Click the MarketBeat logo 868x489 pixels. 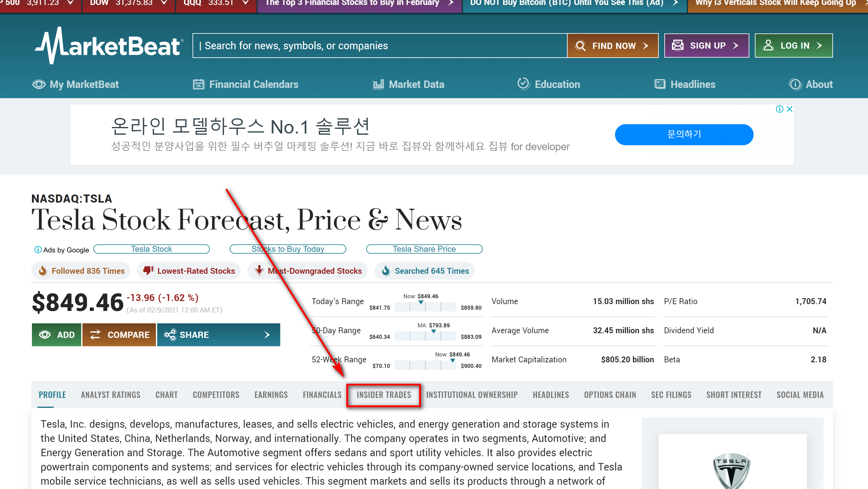point(109,46)
